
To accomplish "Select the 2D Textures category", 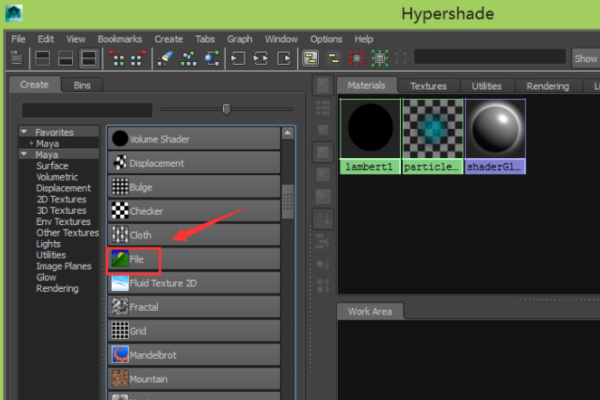I will (x=62, y=199).
